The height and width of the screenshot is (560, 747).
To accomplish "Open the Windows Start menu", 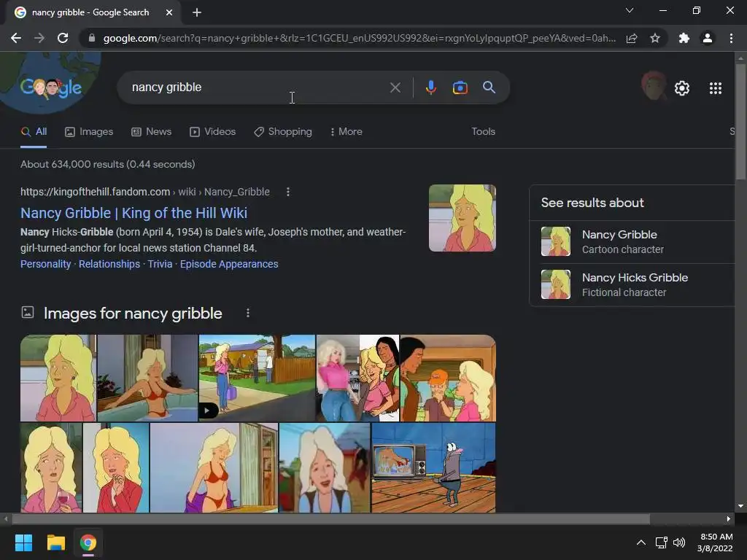I will [x=23, y=542].
